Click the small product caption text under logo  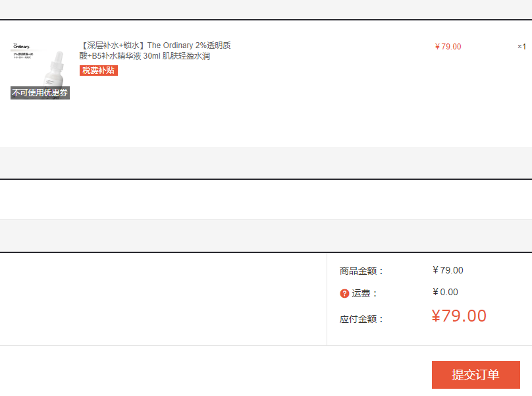[x=23, y=56]
